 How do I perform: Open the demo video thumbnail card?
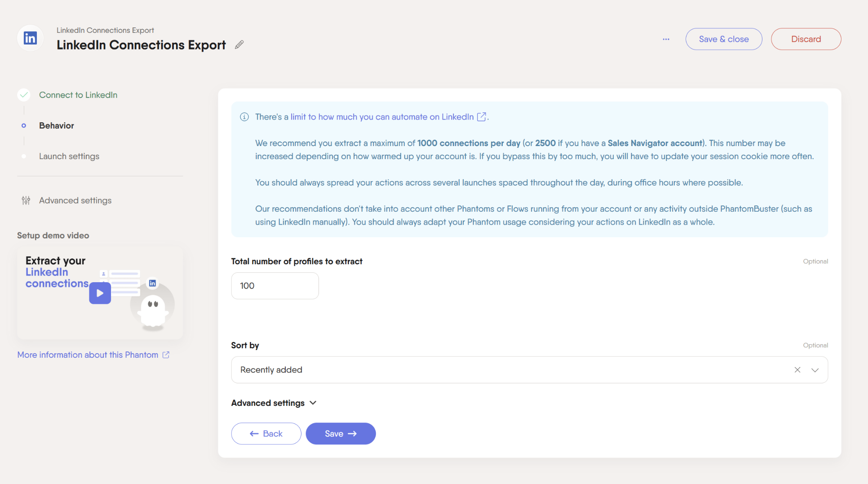pyautogui.click(x=100, y=293)
